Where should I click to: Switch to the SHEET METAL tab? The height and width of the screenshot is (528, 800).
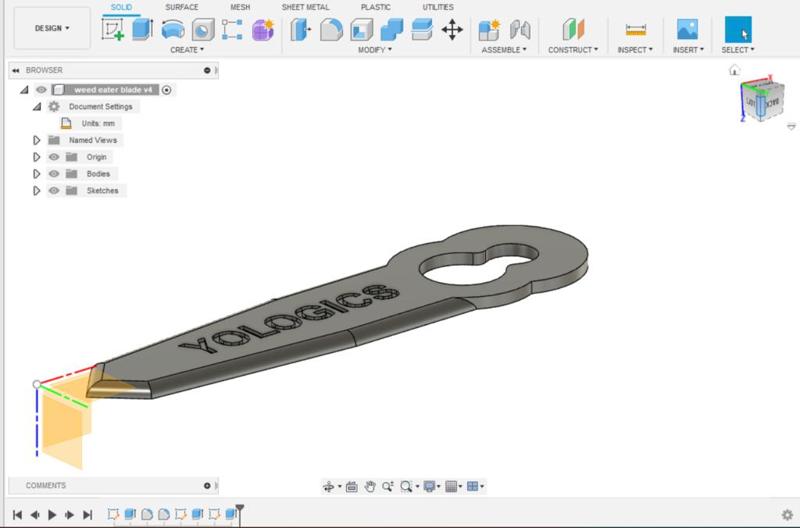click(x=305, y=7)
